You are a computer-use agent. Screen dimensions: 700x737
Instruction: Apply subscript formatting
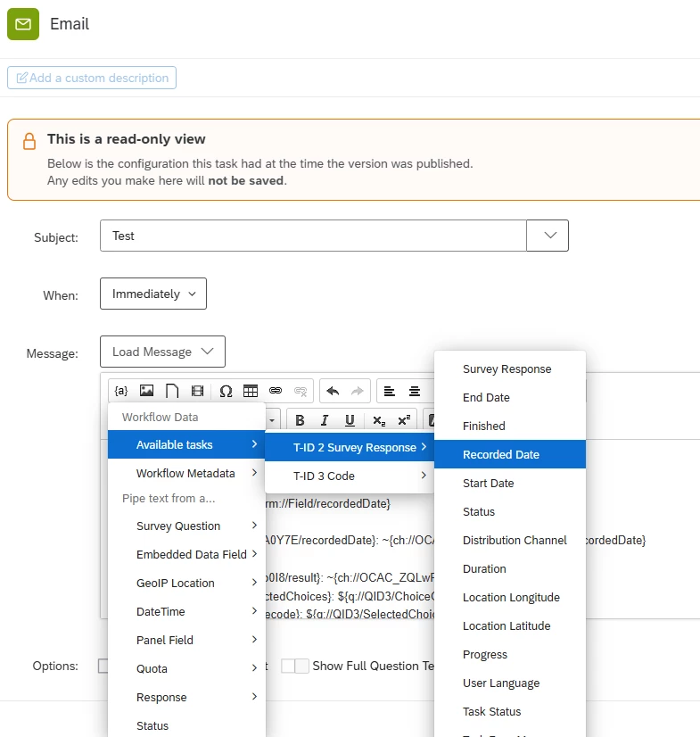click(x=379, y=419)
